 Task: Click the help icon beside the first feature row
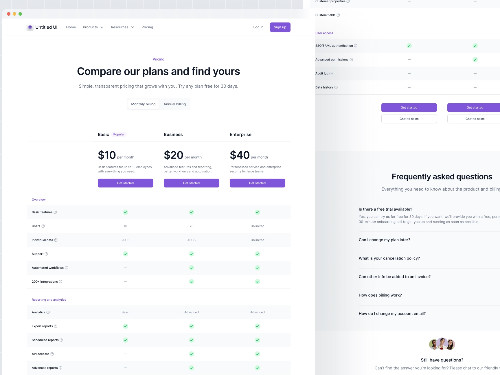point(56,212)
